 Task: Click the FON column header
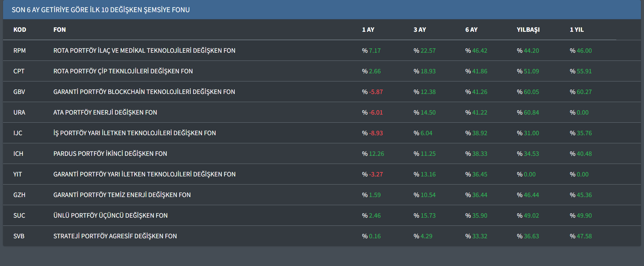60,30
